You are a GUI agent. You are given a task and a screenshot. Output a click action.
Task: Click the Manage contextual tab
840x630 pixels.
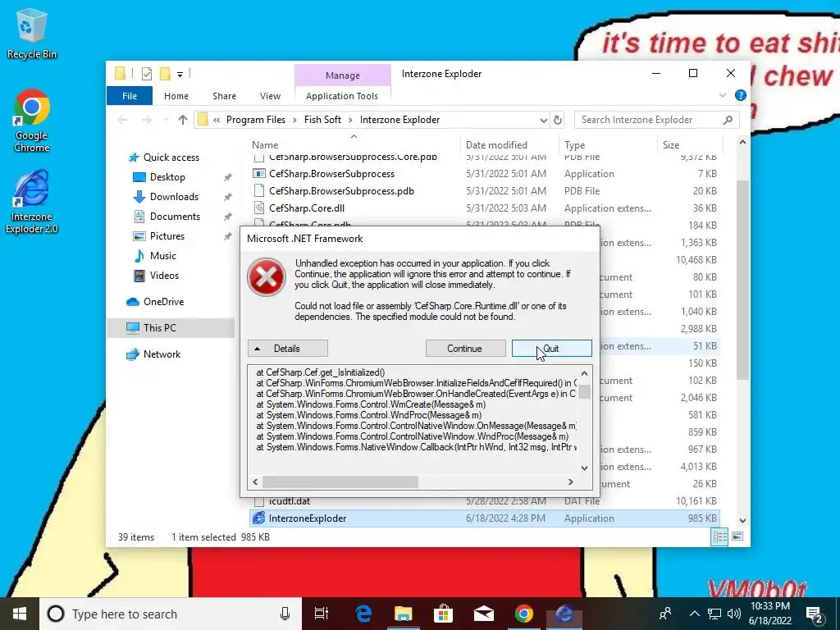[x=343, y=75]
